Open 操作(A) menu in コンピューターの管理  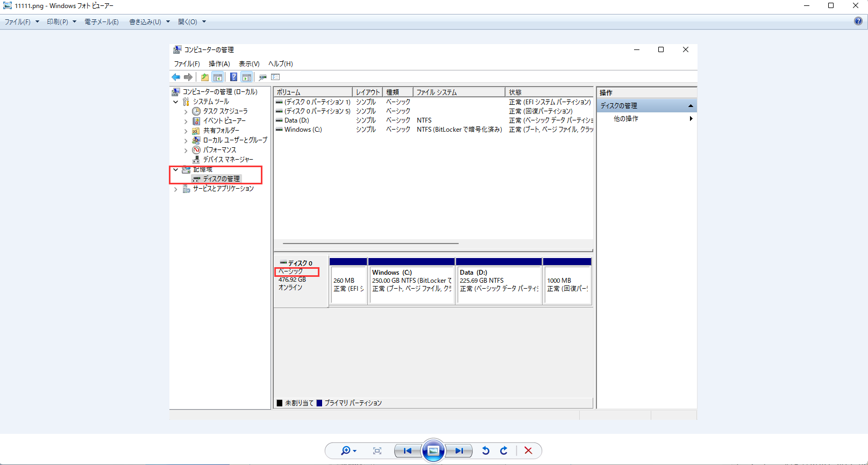click(219, 64)
